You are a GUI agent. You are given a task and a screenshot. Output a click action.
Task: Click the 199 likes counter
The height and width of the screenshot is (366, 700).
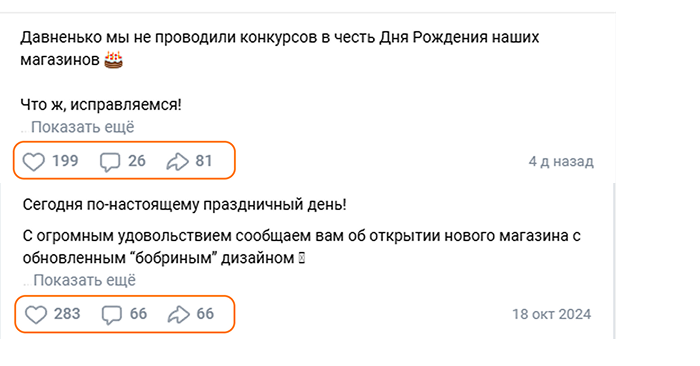click(x=65, y=161)
